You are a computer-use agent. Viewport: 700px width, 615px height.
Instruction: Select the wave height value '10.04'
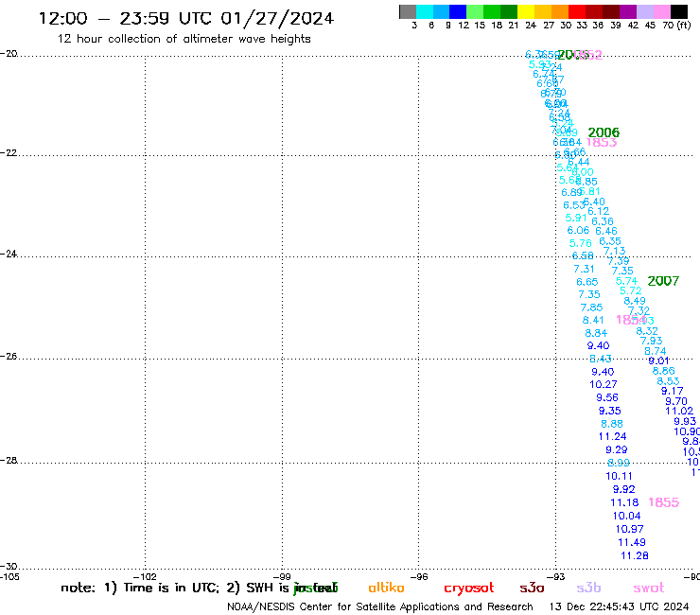tap(627, 516)
